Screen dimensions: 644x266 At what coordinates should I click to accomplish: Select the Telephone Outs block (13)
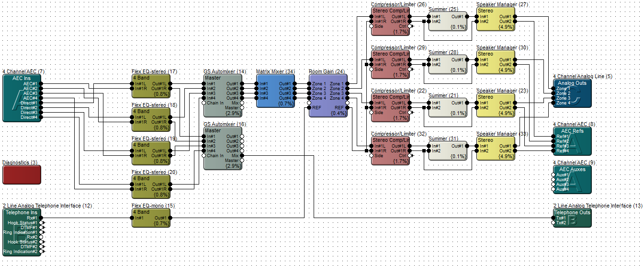pyautogui.click(x=572, y=218)
